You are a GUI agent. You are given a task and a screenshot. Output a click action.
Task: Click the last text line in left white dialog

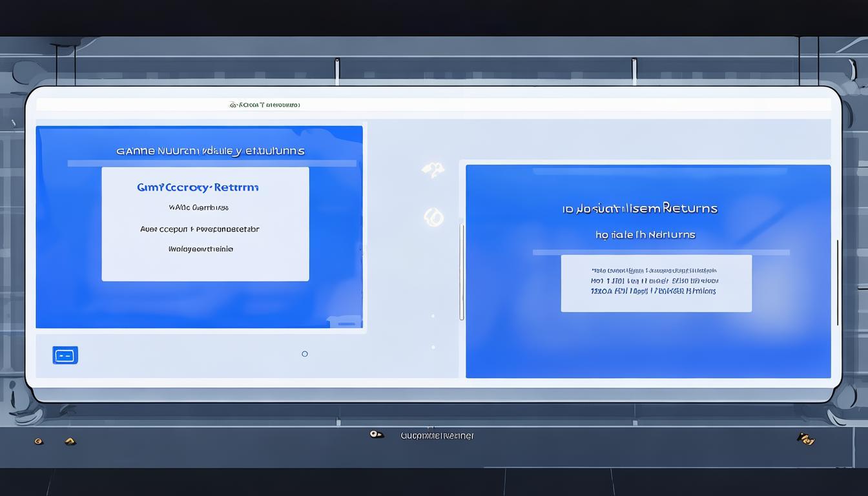[201, 249]
